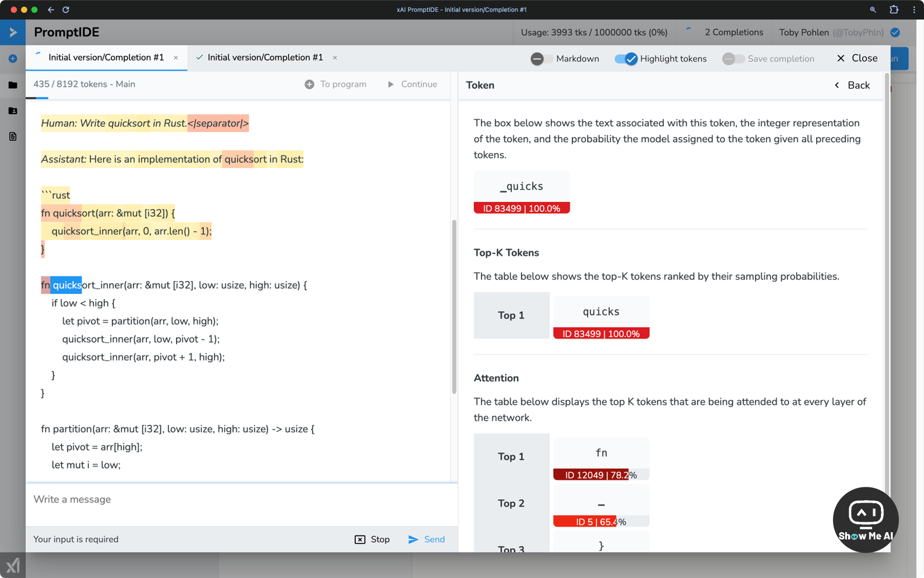This screenshot has height=578, width=924.
Task: Click the Close button label
Action: pos(864,58)
